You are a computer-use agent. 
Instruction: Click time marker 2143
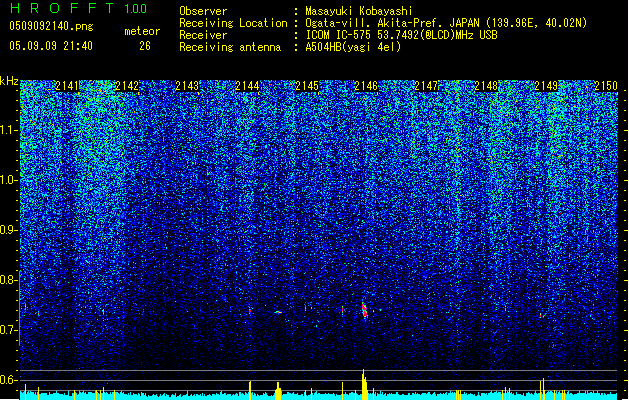(187, 86)
